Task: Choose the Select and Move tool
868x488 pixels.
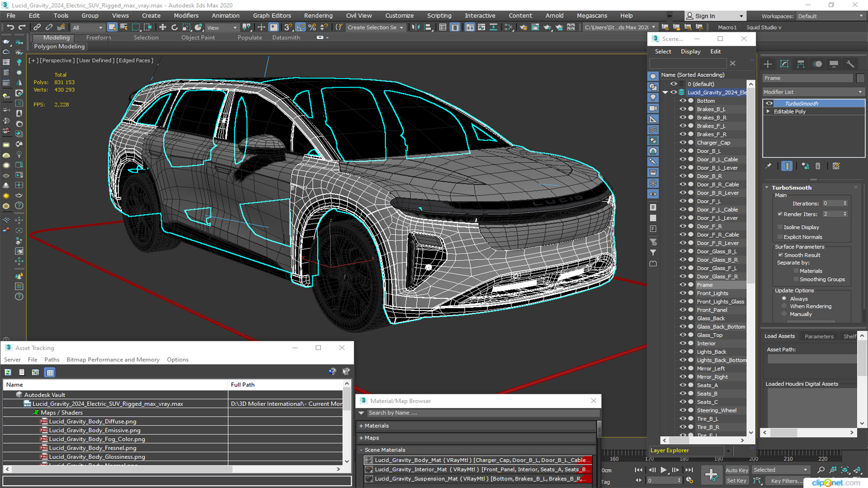Action: click(163, 27)
